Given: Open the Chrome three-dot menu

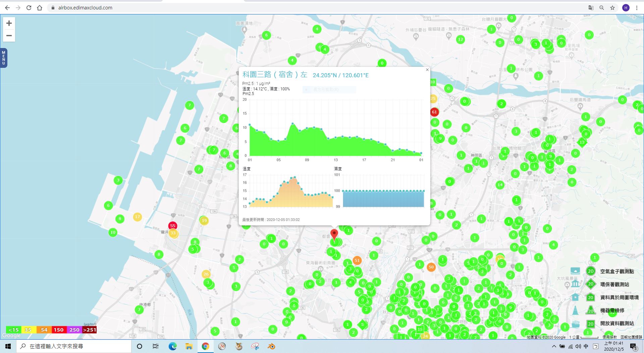Looking at the screenshot, I should [x=637, y=8].
